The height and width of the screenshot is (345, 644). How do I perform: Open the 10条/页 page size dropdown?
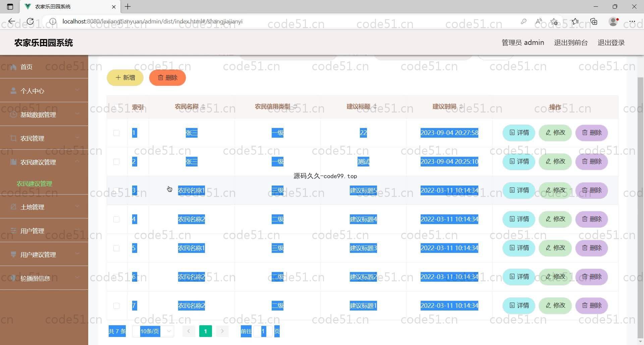pyautogui.click(x=153, y=331)
